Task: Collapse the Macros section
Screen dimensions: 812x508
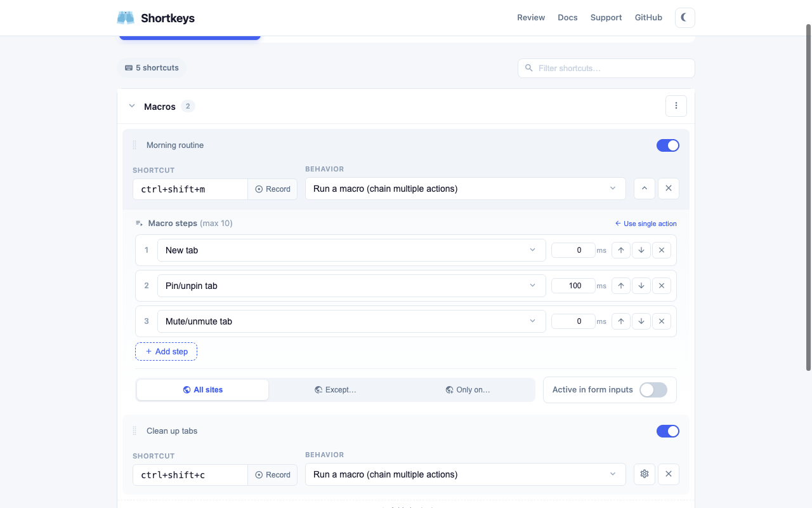Action: coord(132,106)
